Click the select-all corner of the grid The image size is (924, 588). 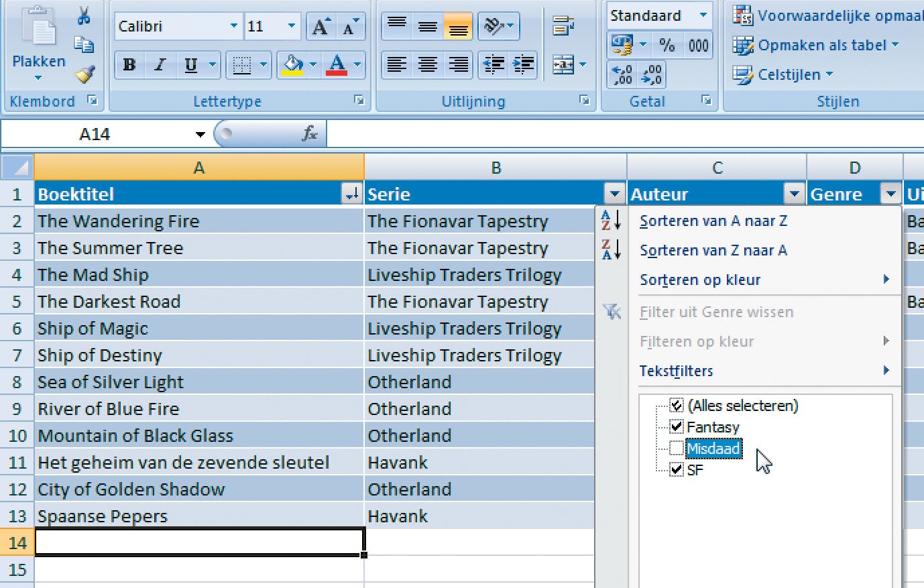pyautogui.click(x=17, y=168)
